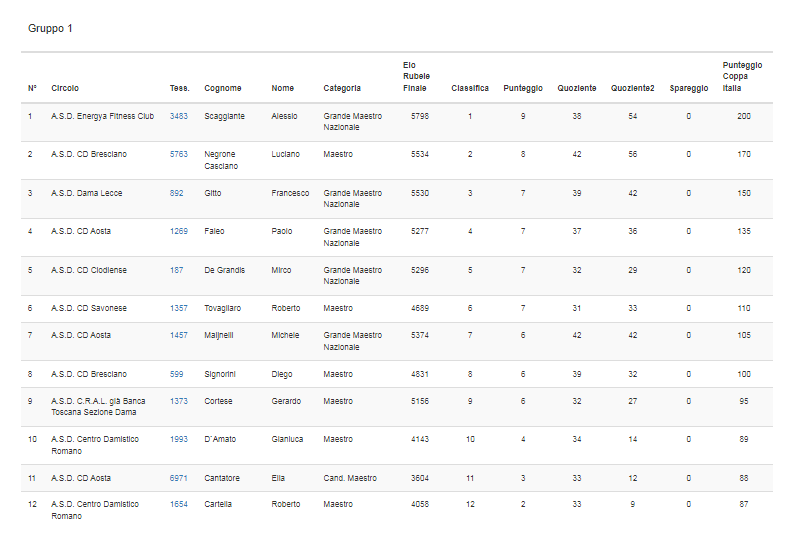Click the Circolo column header
Image resolution: width=803 pixels, height=551 pixels.
tap(65, 88)
